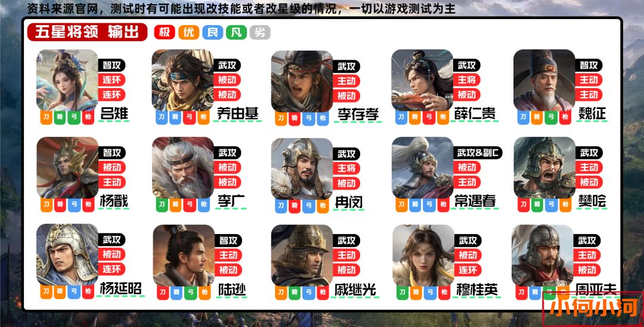Click 李广's 刀 troop icon
Image resolution: width=644 pixels, height=327 pixels.
162,204
